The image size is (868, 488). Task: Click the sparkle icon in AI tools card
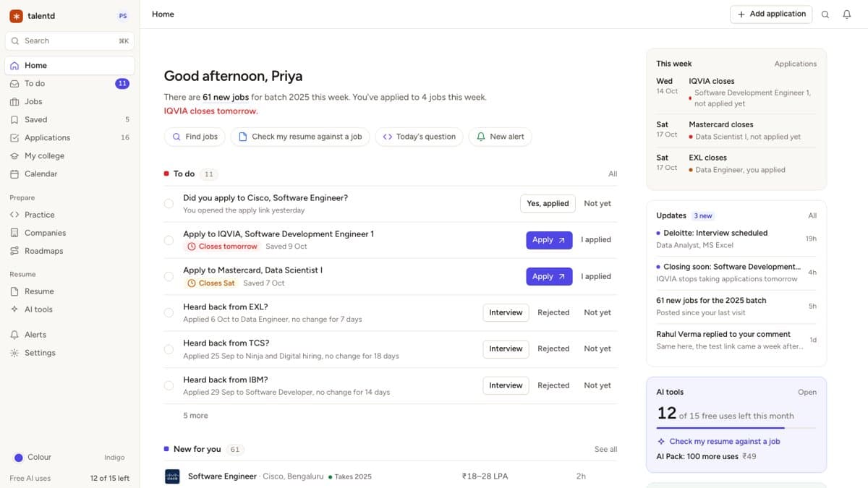(661, 441)
